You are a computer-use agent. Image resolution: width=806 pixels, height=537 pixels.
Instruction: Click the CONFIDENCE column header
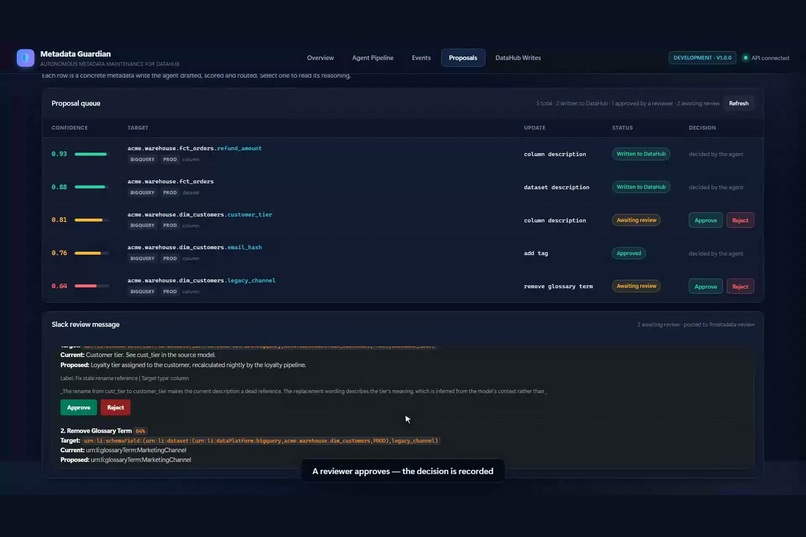[69, 128]
